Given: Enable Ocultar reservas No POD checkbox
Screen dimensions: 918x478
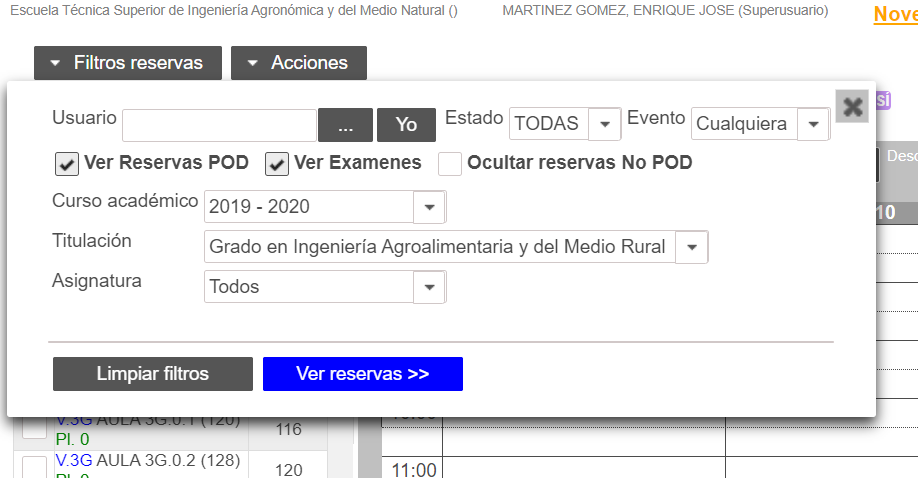Looking at the screenshot, I should click(450, 164).
